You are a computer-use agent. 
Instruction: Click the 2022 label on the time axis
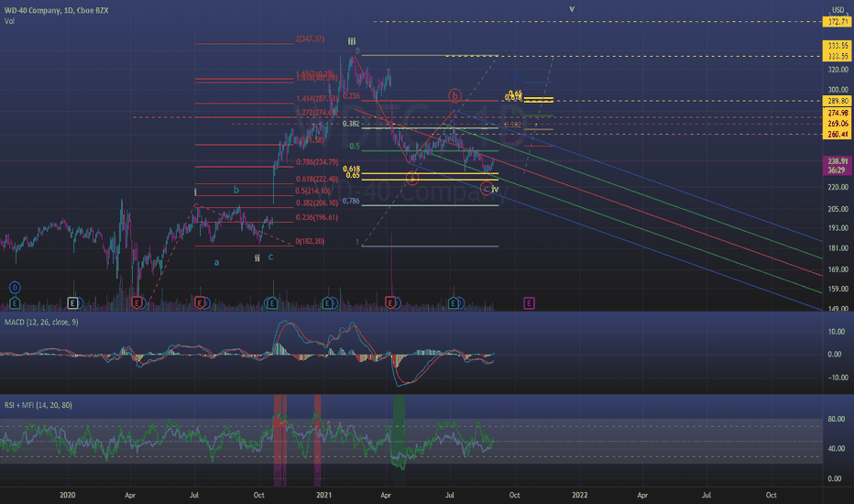579,495
